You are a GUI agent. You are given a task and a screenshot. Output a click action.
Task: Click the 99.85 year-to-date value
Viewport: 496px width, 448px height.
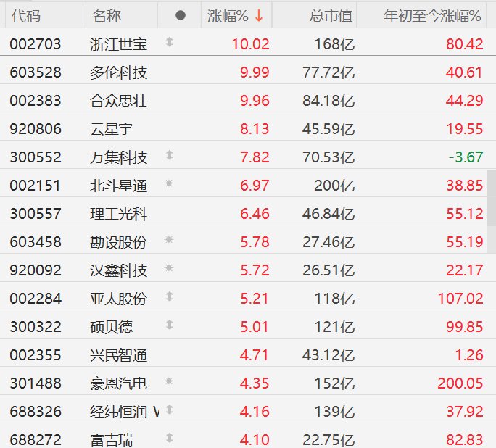point(464,327)
